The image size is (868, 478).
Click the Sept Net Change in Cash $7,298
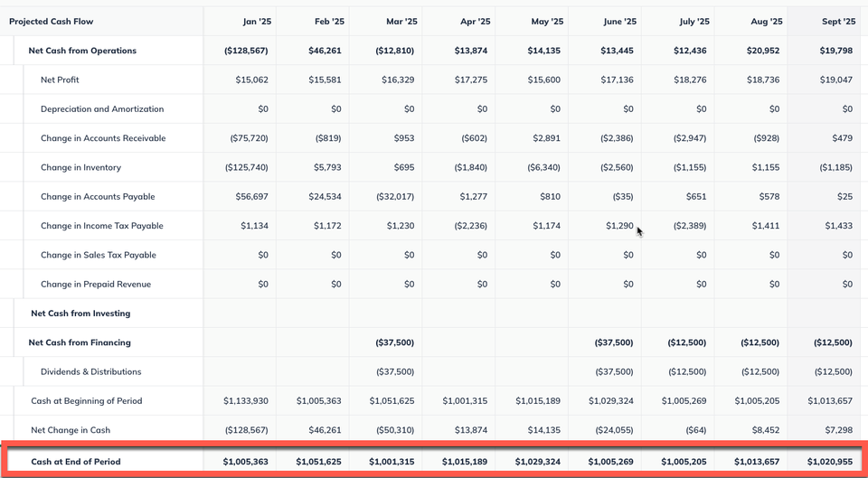839,430
